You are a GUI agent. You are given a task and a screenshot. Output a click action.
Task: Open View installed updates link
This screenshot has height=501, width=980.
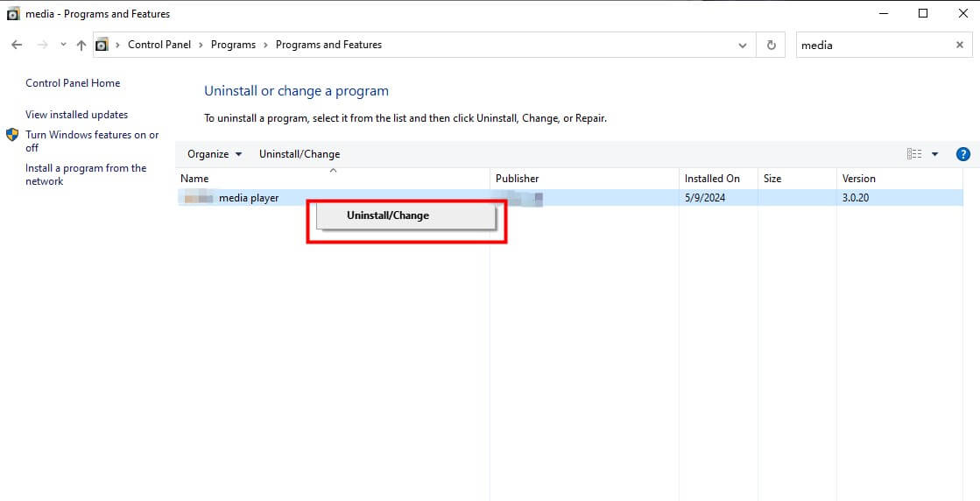pyautogui.click(x=76, y=115)
